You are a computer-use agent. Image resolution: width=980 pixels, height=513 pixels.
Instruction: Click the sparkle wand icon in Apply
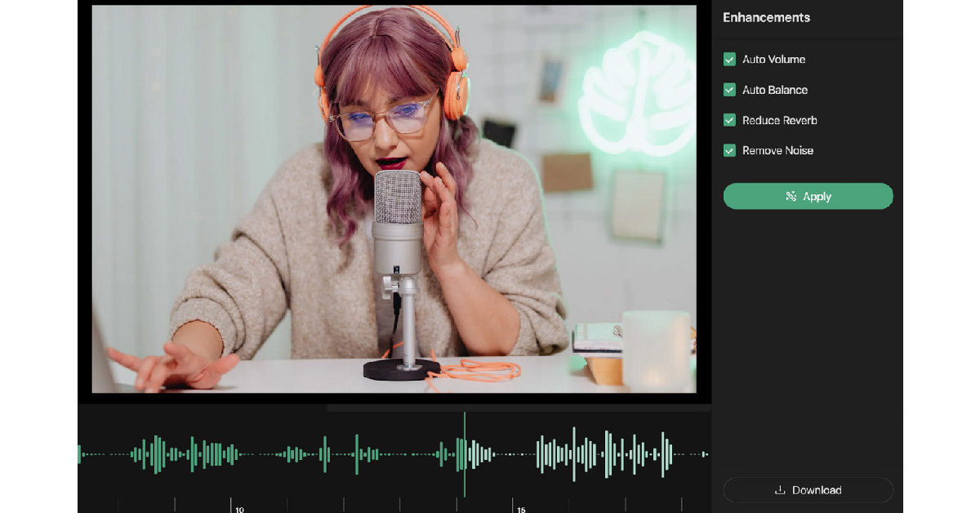[791, 196]
